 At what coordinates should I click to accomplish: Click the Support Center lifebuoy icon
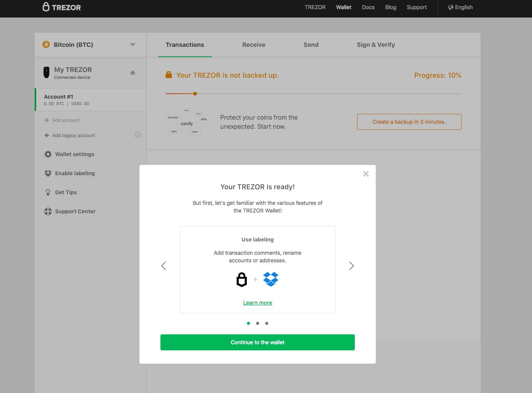coord(48,211)
